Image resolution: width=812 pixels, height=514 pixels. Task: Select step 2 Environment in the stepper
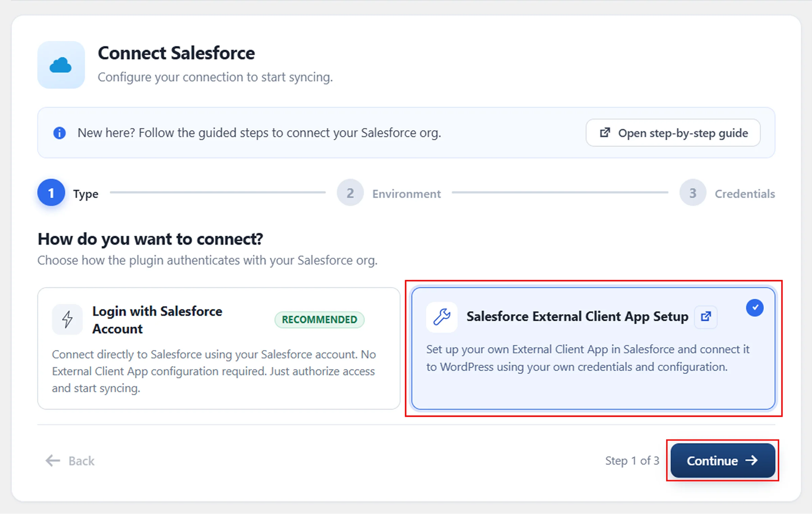389,193
